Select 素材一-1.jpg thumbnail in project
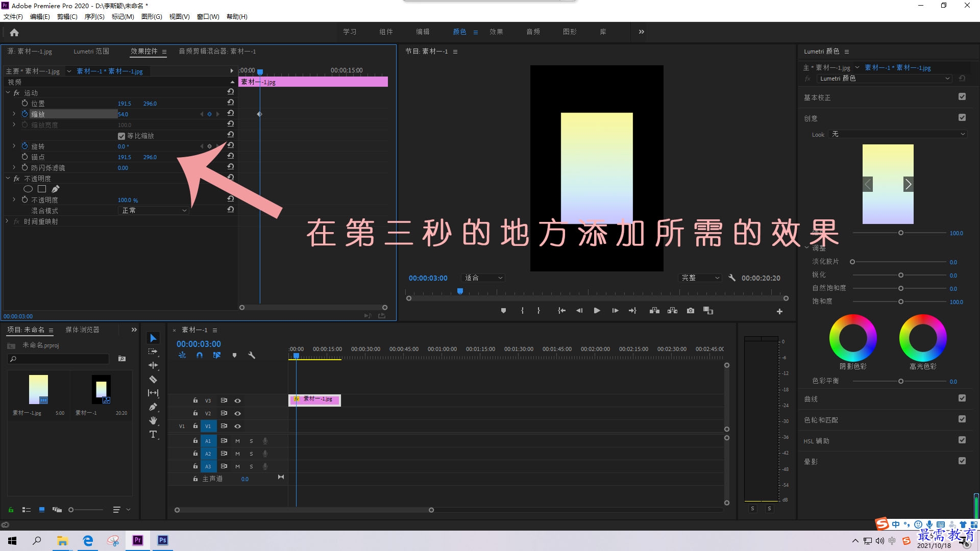 coord(38,389)
